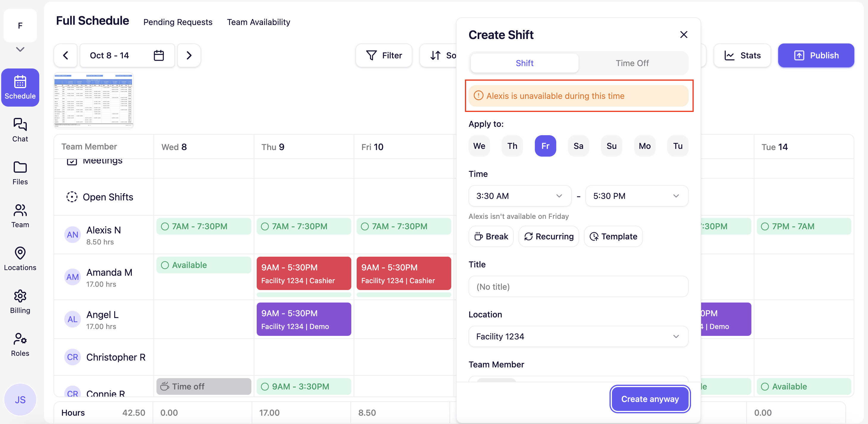Switch to the Time Off tab
868x424 pixels.
point(632,63)
